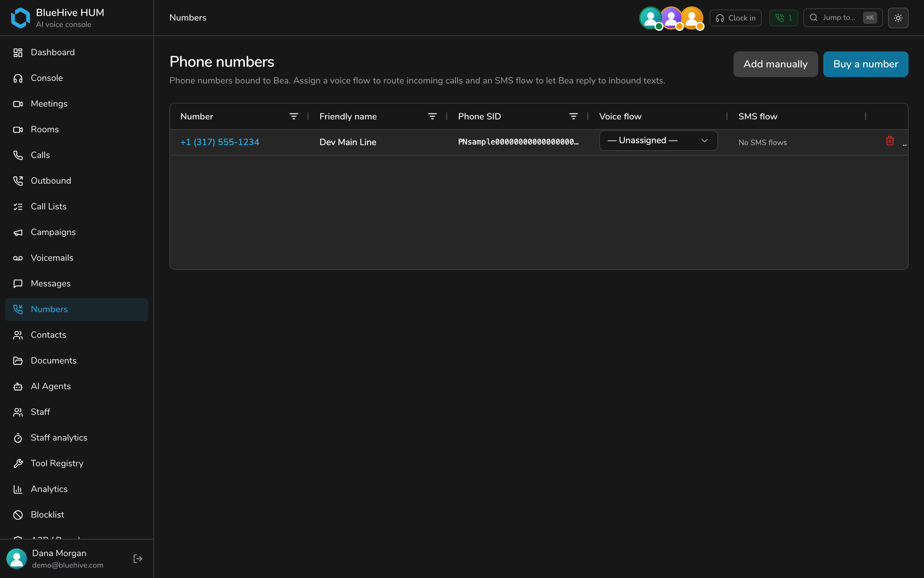This screenshot has height=578, width=924.
Task: Open the Dashboard page
Action: click(76, 52)
